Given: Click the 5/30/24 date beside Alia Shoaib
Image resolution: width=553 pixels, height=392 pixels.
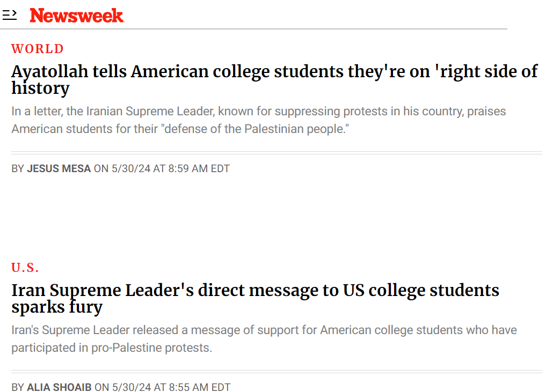Looking at the screenshot, I should 131,387.
